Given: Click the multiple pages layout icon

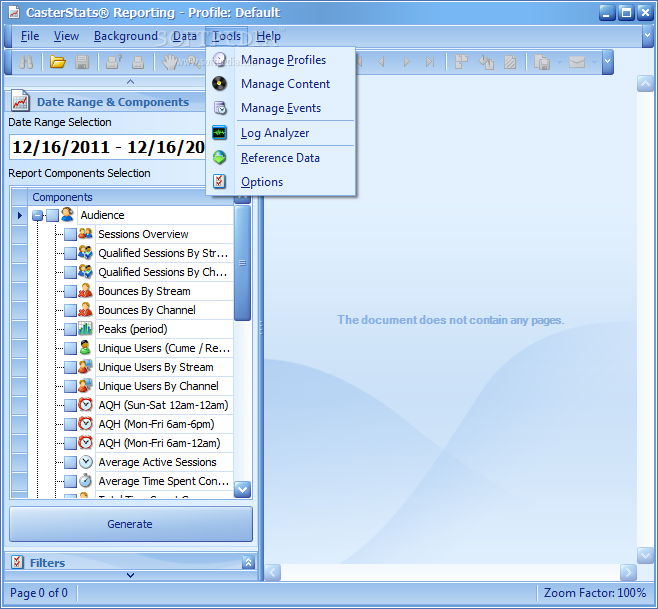Looking at the screenshot, I should tap(461, 62).
